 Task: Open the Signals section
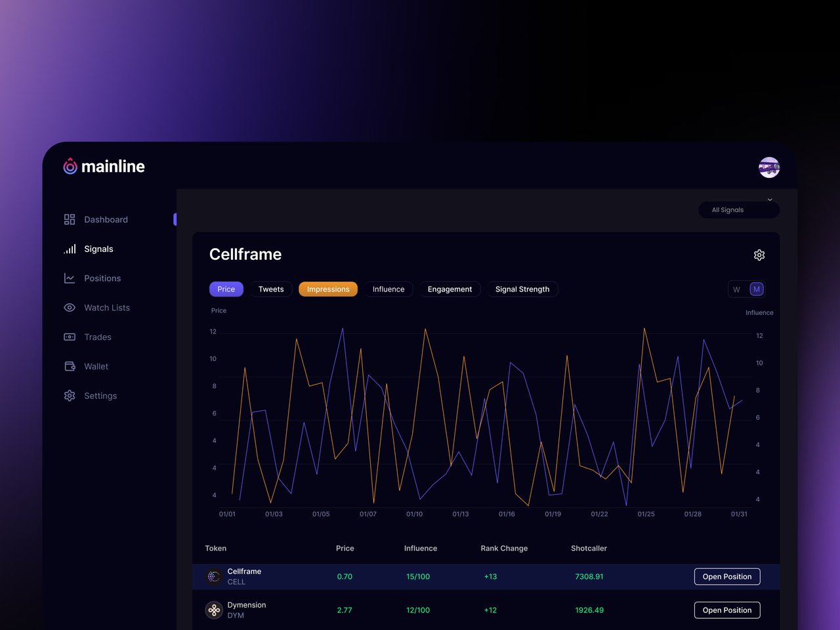click(98, 249)
